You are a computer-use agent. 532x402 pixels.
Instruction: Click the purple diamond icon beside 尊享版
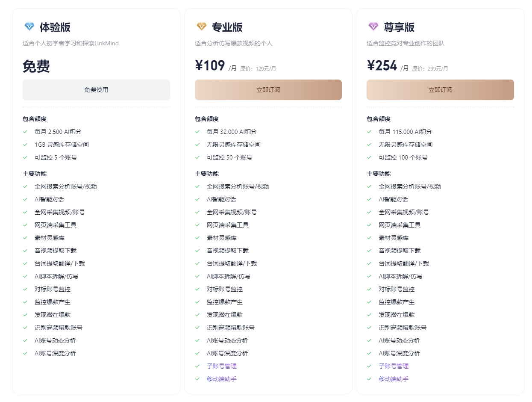click(373, 27)
